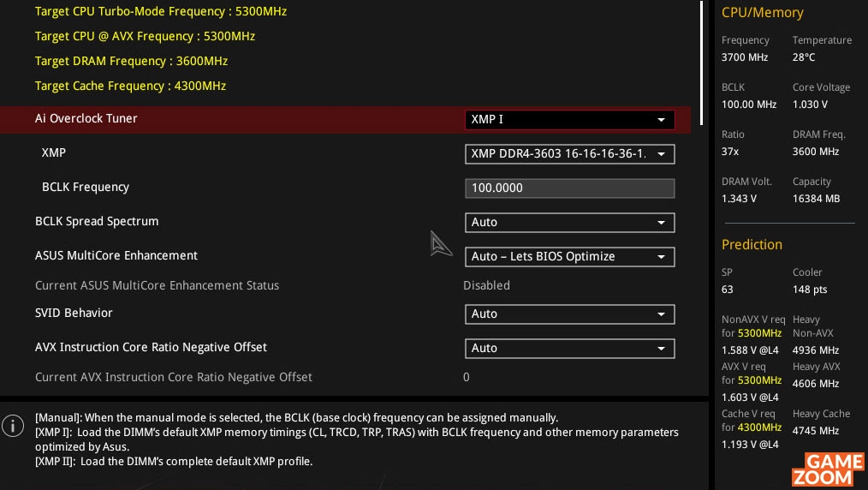Open AVX Instruction Core Ratio Negative Offset dropdown
The width and height of the screenshot is (868, 490).
pyautogui.click(x=569, y=349)
